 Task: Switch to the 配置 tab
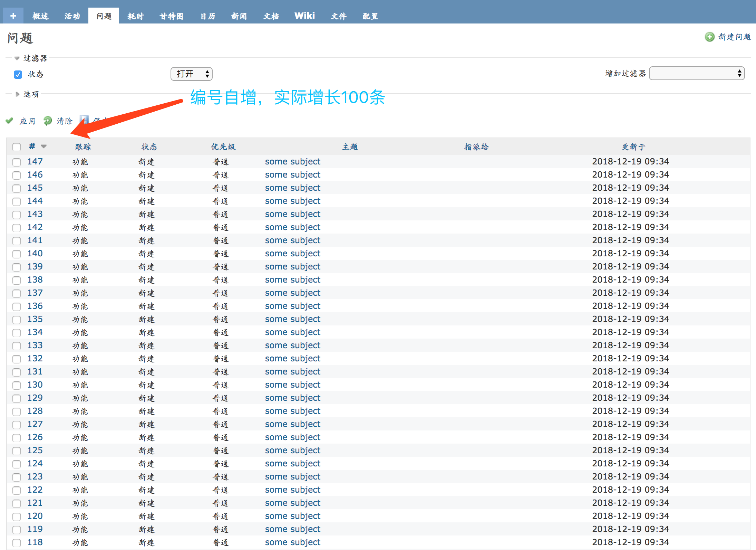(370, 16)
